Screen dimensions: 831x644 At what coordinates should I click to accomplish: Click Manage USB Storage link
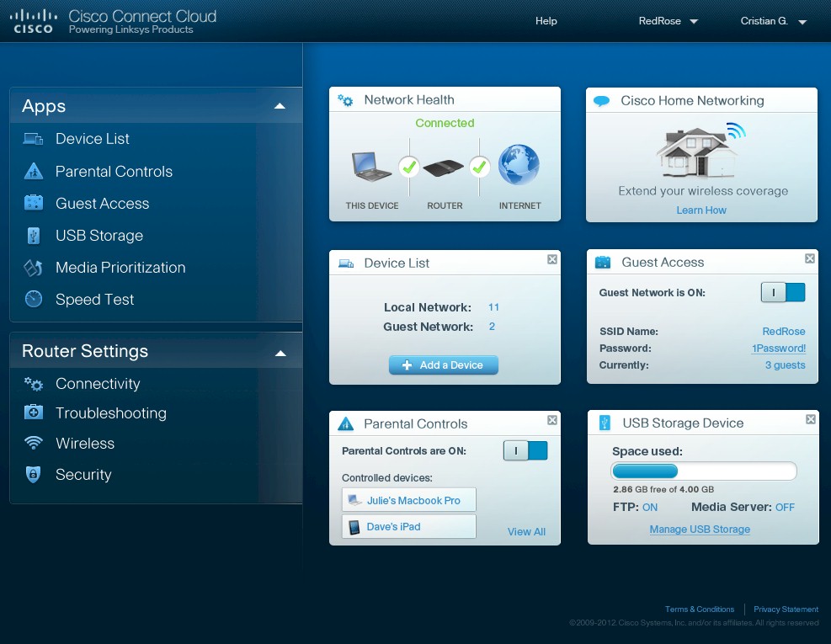tap(700, 529)
